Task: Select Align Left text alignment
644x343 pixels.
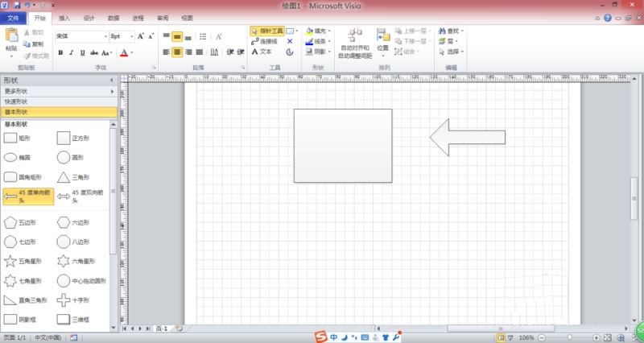Action: coord(167,52)
